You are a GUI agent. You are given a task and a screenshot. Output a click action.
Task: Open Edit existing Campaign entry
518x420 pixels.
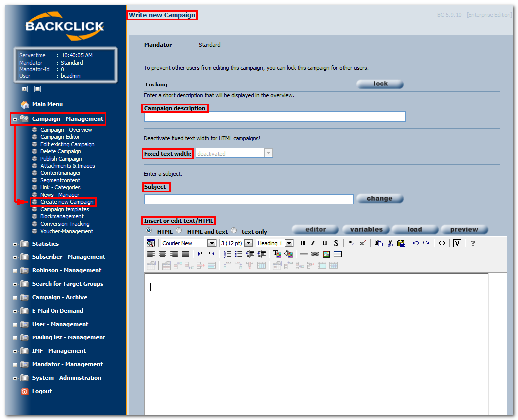click(67, 144)
